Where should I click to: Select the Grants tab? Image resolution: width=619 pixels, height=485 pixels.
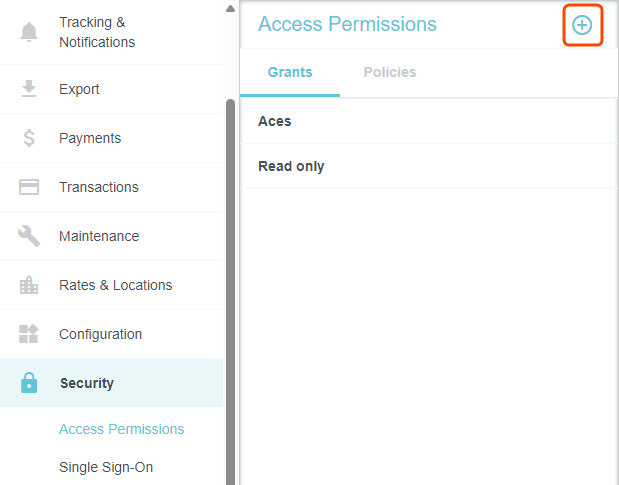coord(290,72)
